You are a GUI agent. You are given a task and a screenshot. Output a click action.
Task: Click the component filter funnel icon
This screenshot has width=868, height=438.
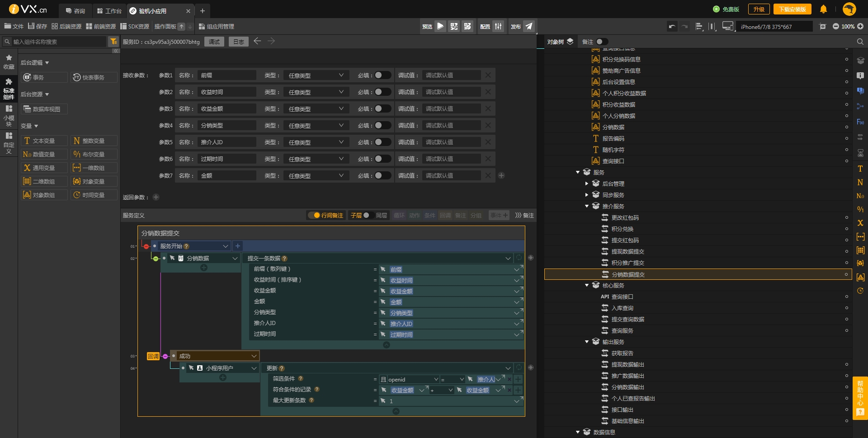point(113,42)
